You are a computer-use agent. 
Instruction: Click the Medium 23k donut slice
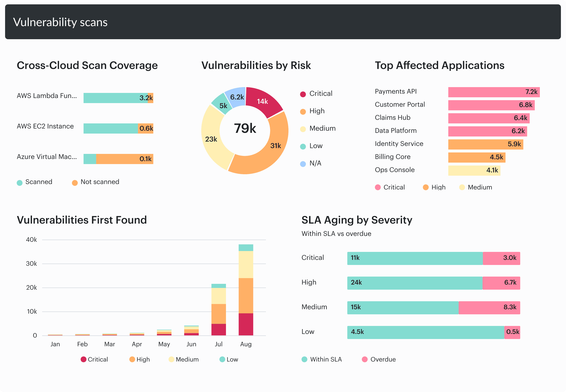(211, 139)
